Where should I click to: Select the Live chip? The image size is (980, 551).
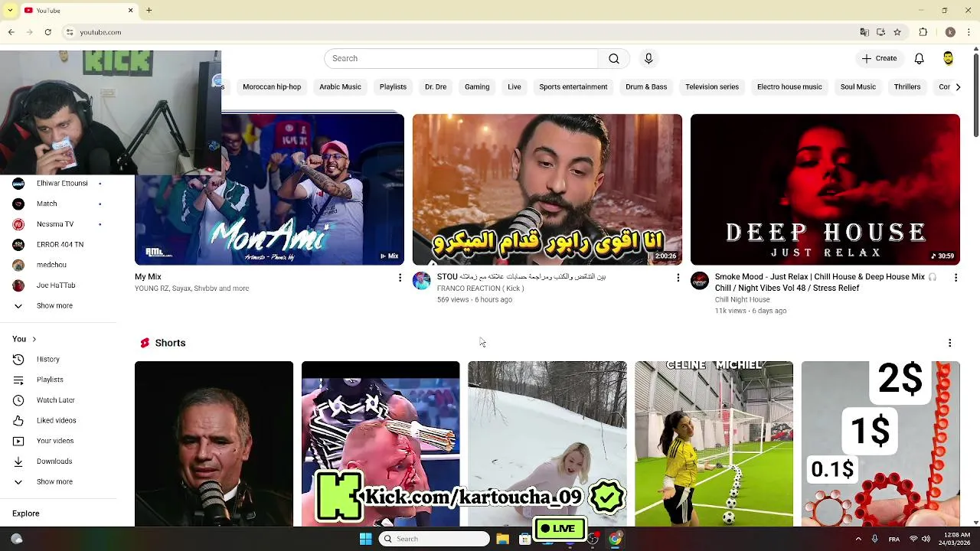tap(514, 87)
